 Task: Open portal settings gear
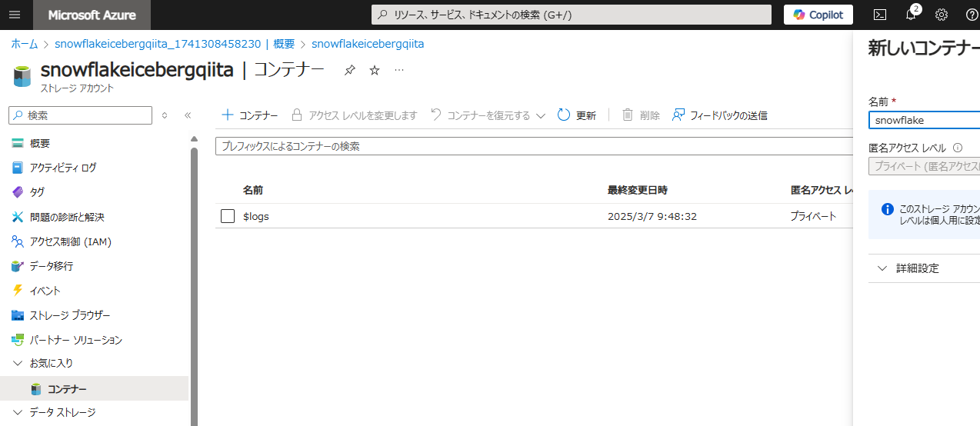point(942,15)
